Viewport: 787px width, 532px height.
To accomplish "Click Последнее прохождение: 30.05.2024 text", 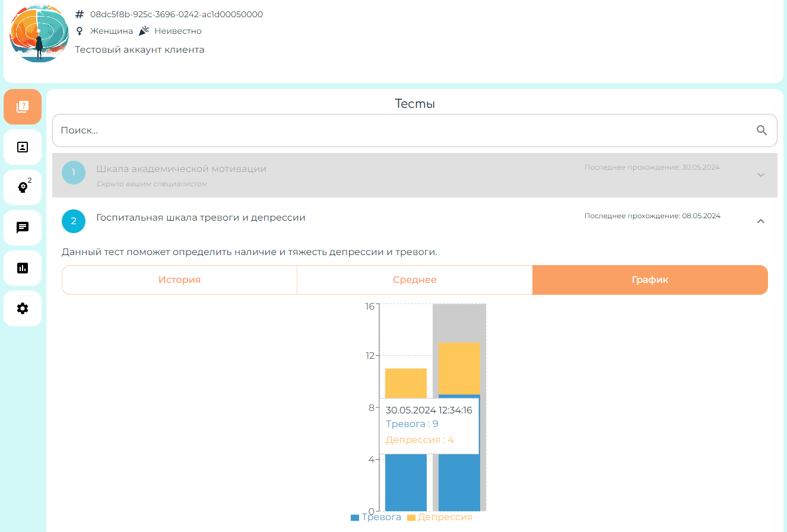I will [x=652, y=167].
